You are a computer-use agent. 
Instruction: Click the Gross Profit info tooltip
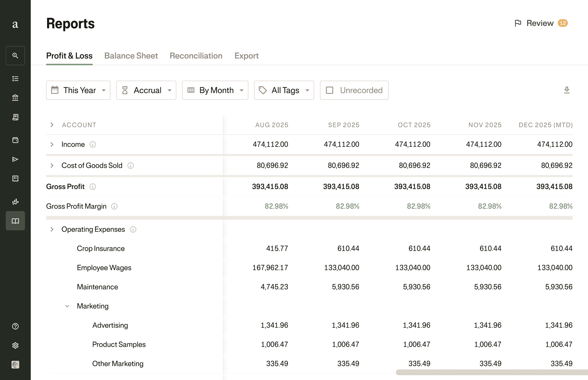tap(93, 187)
